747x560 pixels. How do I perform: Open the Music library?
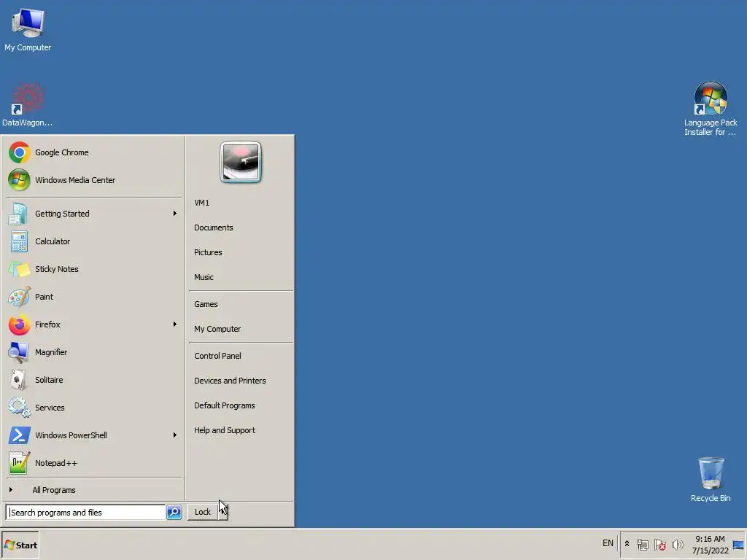[x=204, y=277]
